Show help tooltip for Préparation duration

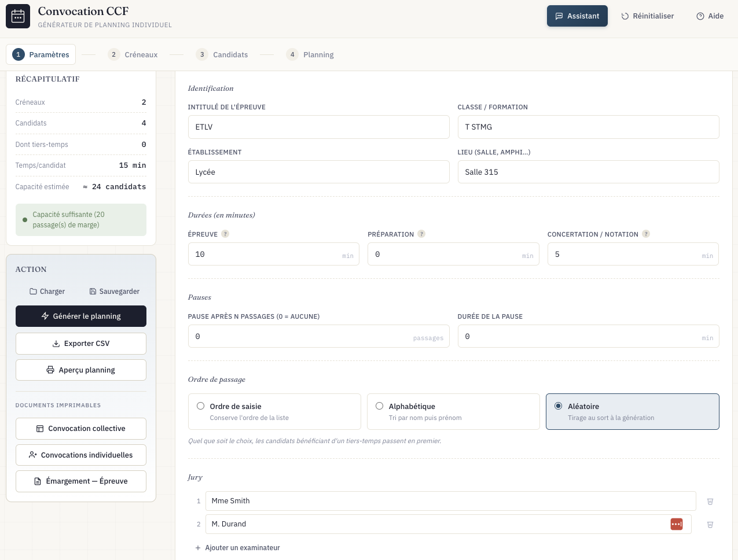click(421, 234)
